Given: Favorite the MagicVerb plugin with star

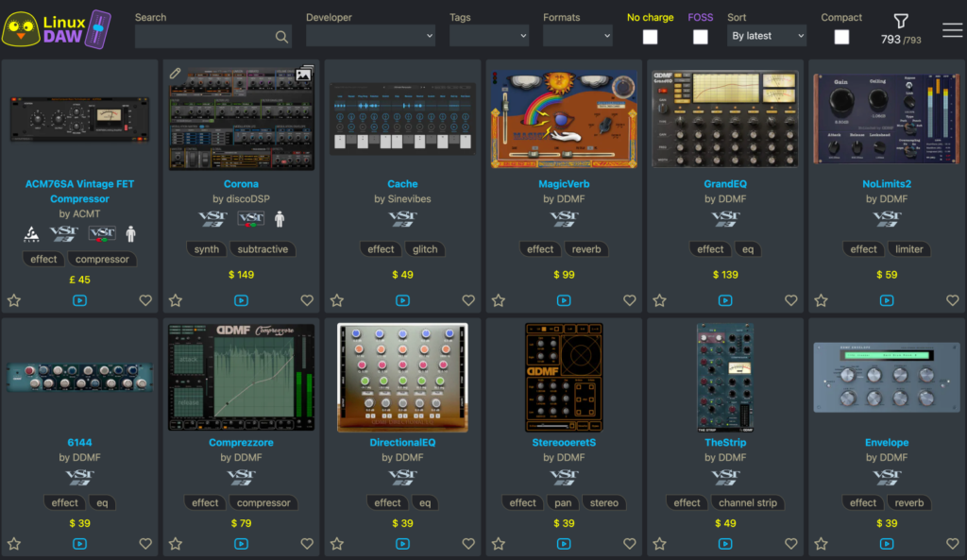Looking at the screenshot, I should (x=499, y=300).
